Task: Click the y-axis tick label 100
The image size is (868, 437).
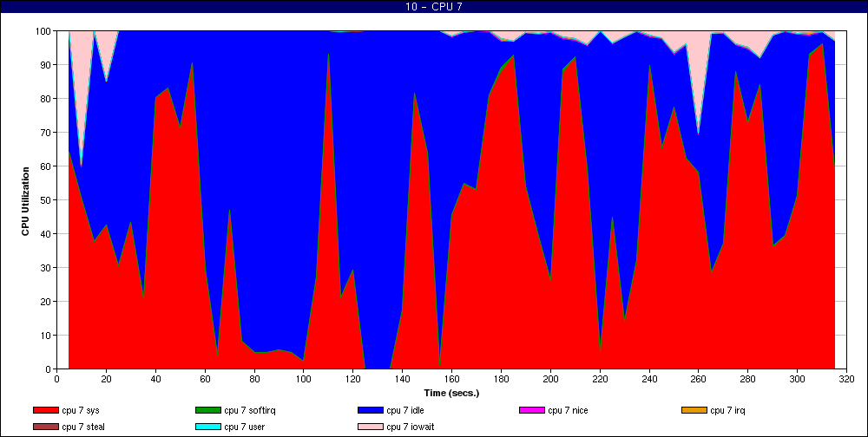Action: 44,31
